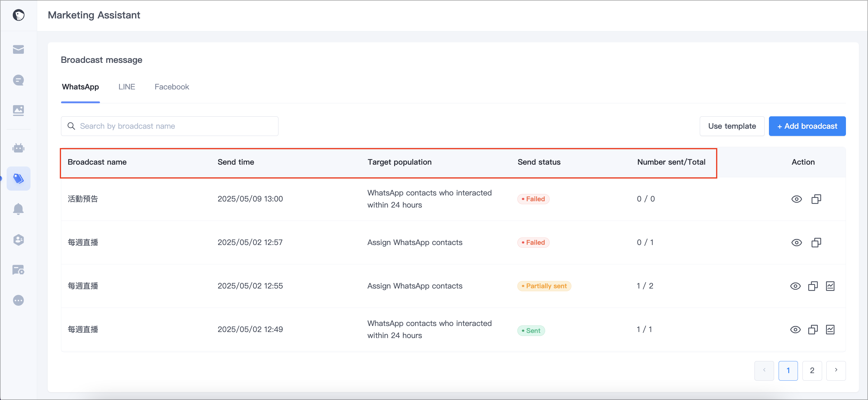Duplicate the 活動預告 broadcast
The width and height of the screenshot is (868, 400).
pos(816,199)
